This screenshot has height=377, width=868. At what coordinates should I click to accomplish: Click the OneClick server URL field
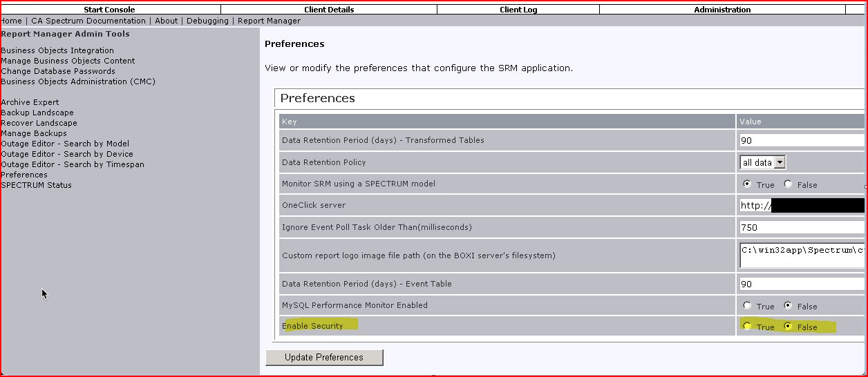pos(802,205)
